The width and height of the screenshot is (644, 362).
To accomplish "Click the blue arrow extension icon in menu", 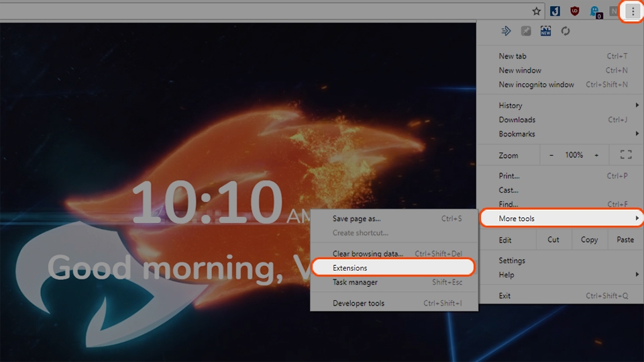I will (506, 31).
